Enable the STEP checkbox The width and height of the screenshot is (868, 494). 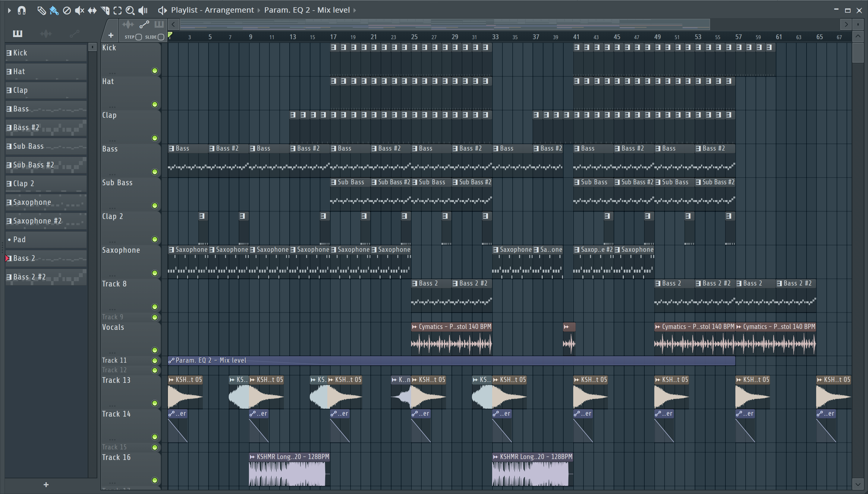pyautogui.click(x=139, y=37)
